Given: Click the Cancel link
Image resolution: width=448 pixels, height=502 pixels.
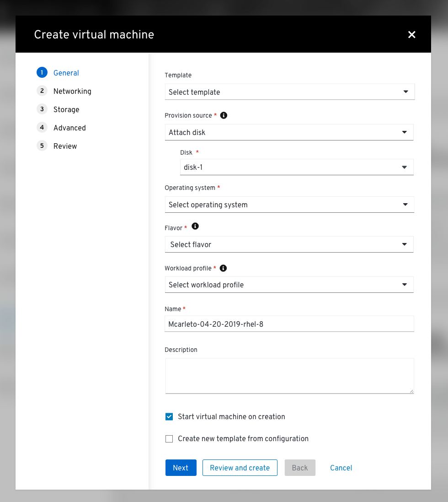Looking at the screenshot, I should pyautogui.click(x=341, y=468).
